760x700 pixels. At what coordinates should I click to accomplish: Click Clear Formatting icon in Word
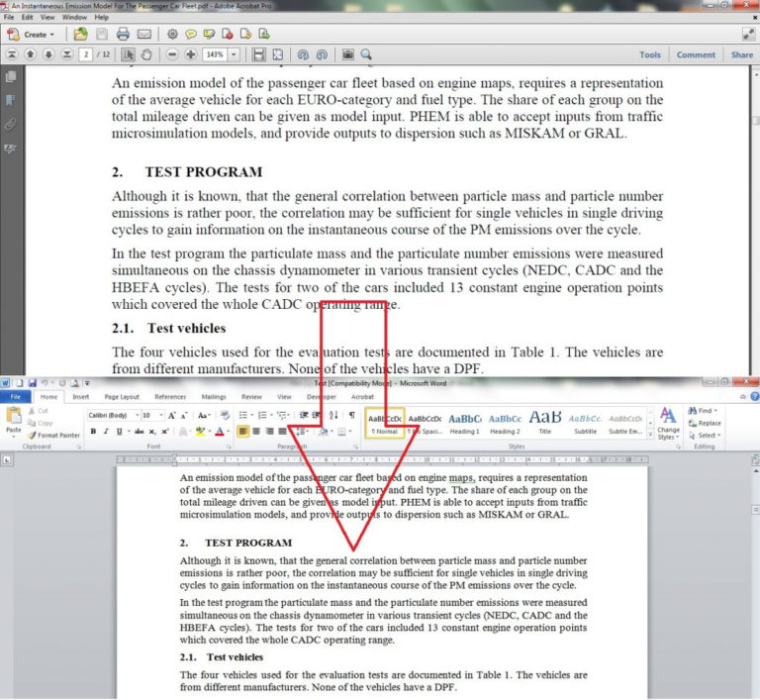225,415
